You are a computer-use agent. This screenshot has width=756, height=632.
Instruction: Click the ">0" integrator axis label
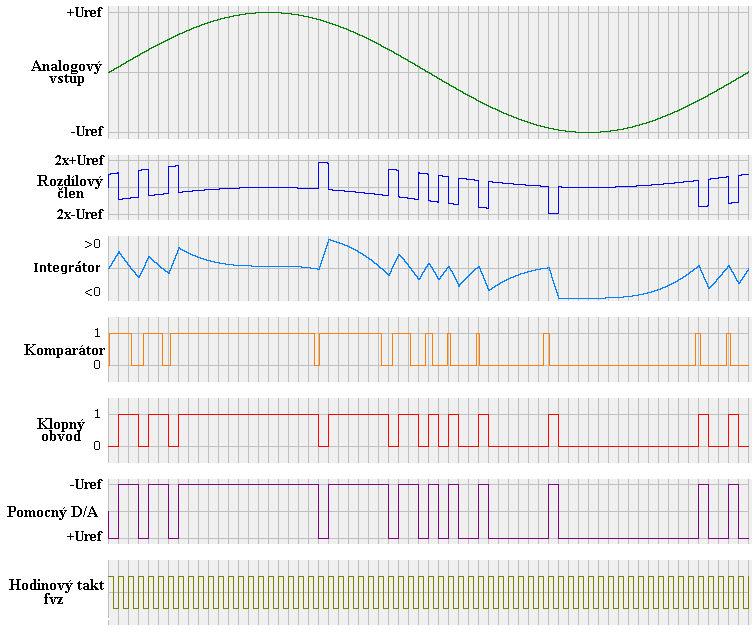point(93,244)
